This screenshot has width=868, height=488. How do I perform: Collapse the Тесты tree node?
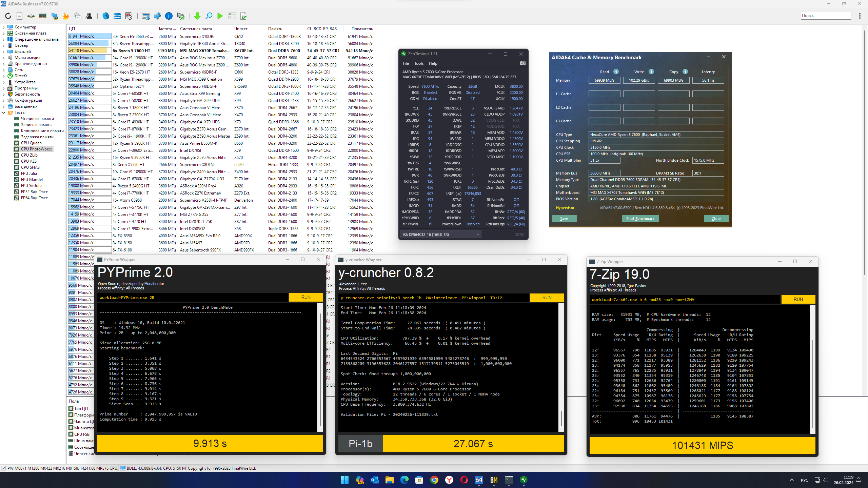tap(4, 113)
